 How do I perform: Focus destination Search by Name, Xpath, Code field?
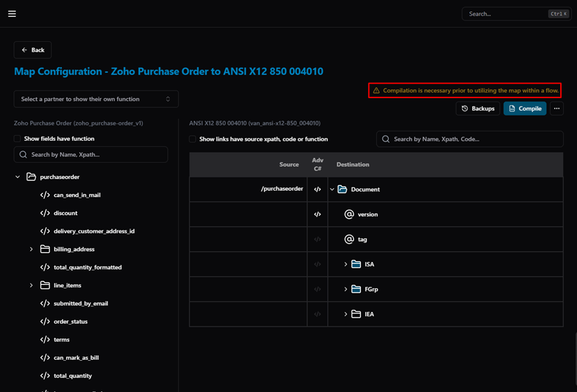(470, 139)
